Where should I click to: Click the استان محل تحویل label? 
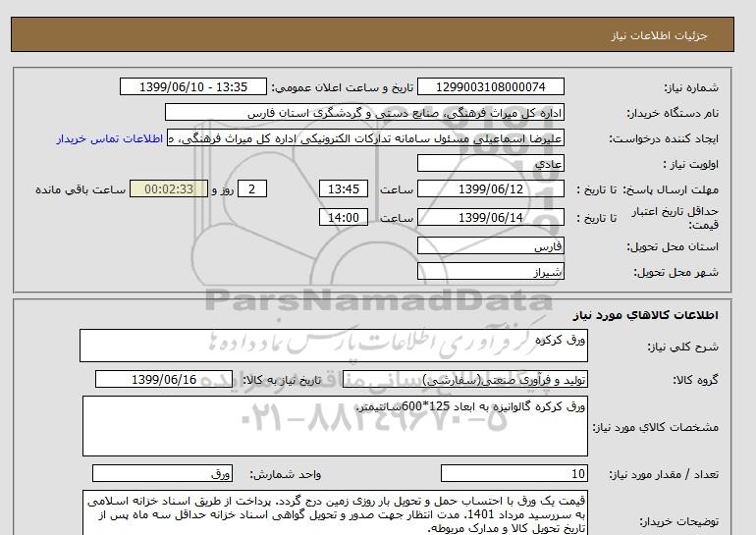673,246
